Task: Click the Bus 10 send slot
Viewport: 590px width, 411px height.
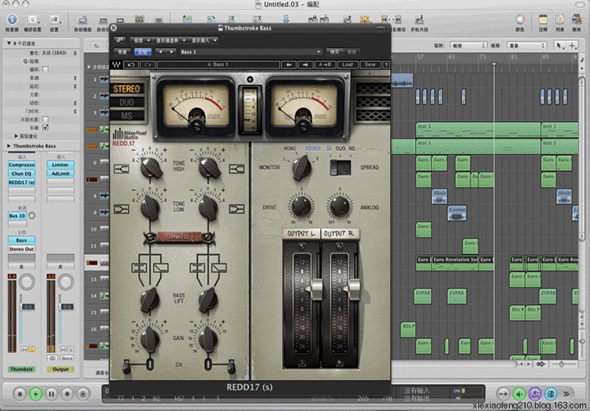Action: (17, 216)
